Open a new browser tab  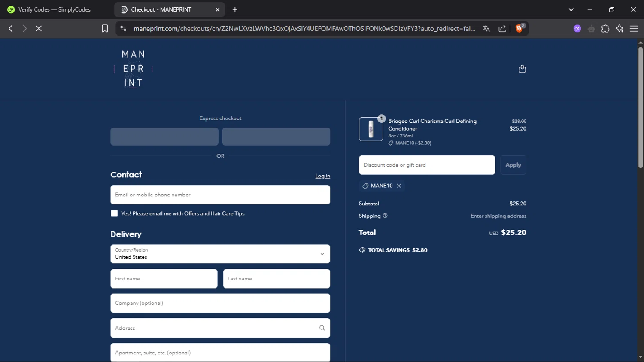click(235, 9)
